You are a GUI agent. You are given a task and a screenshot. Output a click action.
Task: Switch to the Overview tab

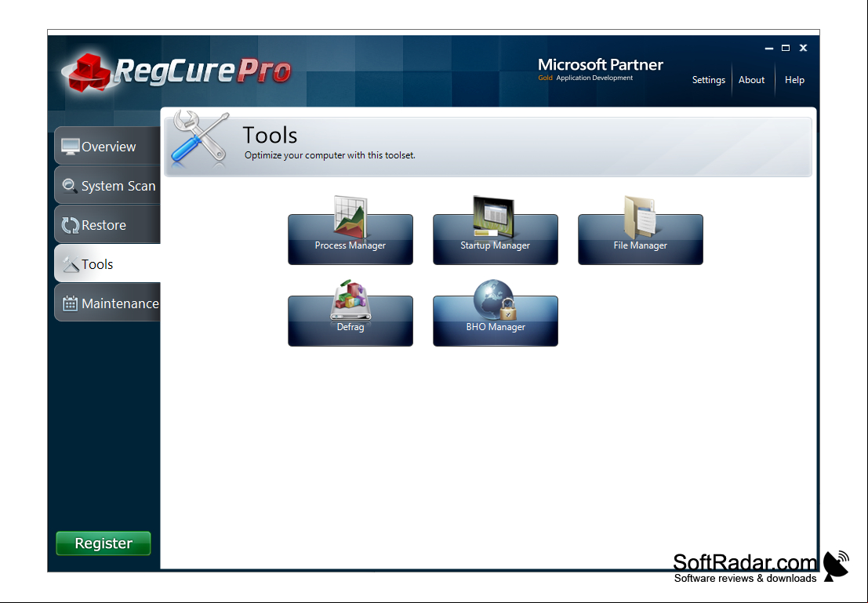pyautogui.click(x=107, y=146)
